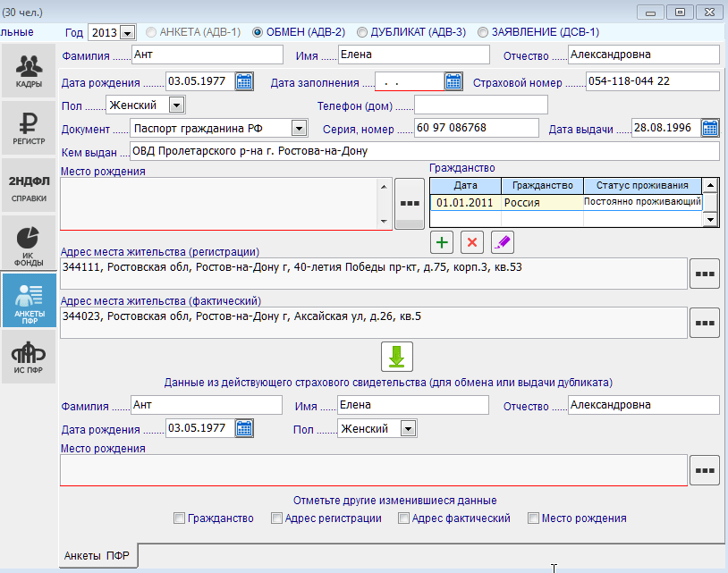This screenshot has width=728, height=573.
Task: Click Место рождения scroll-down arrow
Action: (384, 222)
